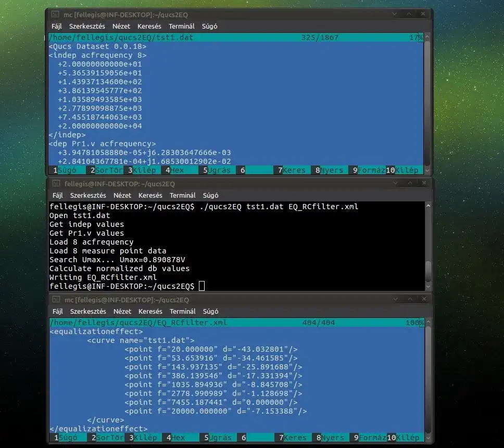Click the terminal prompt cursor

(x=202, y=286)
